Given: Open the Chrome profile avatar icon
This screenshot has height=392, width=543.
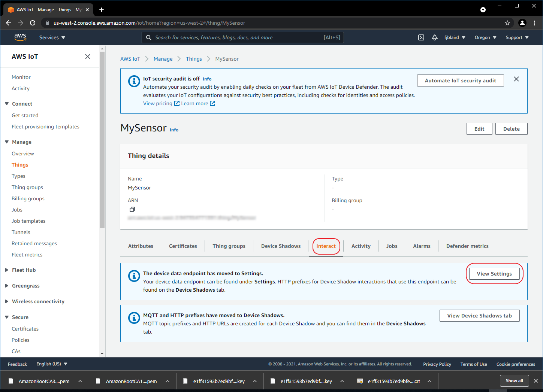Looking at the screenshot, I should coord(522,23).
